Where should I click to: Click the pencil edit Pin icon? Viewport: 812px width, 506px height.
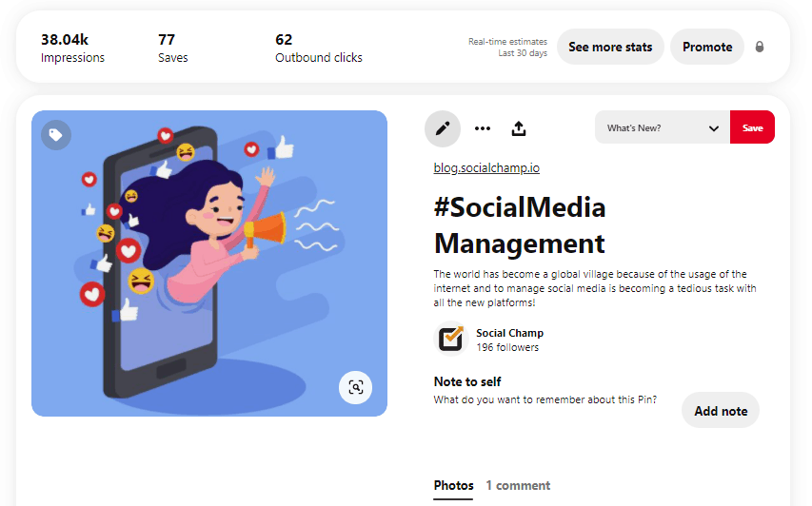pos(442,128)
